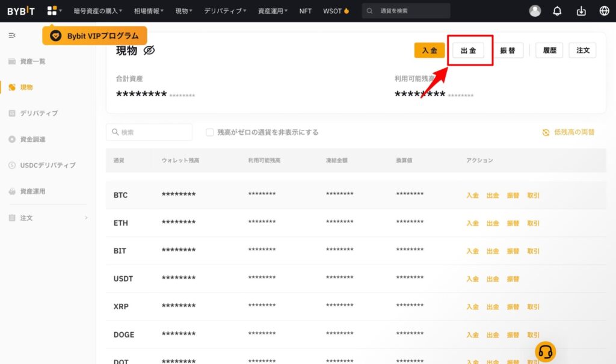
Task: Click the download app icon
Action: click(x=581, y=11)
